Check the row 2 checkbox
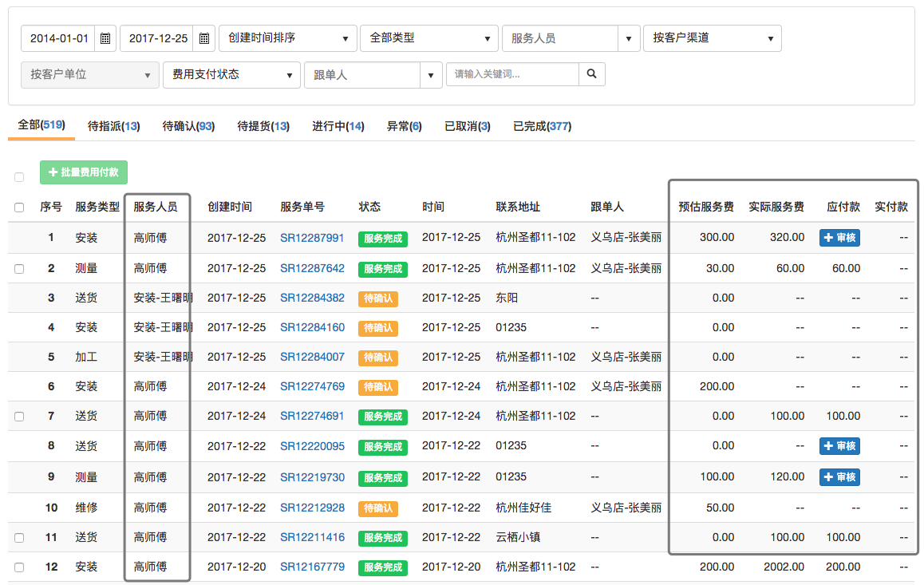 19,269
